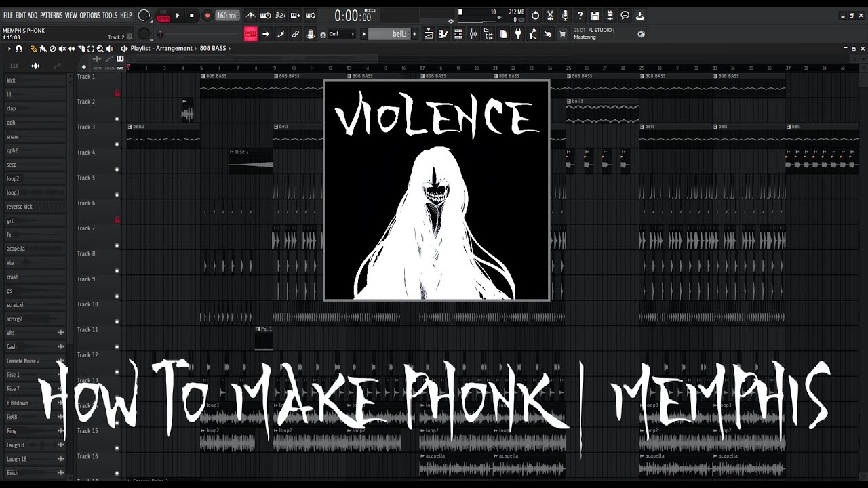The image size is (868, 488).
Task: Toggle the overdub recording icon
Action: (296, 16)
